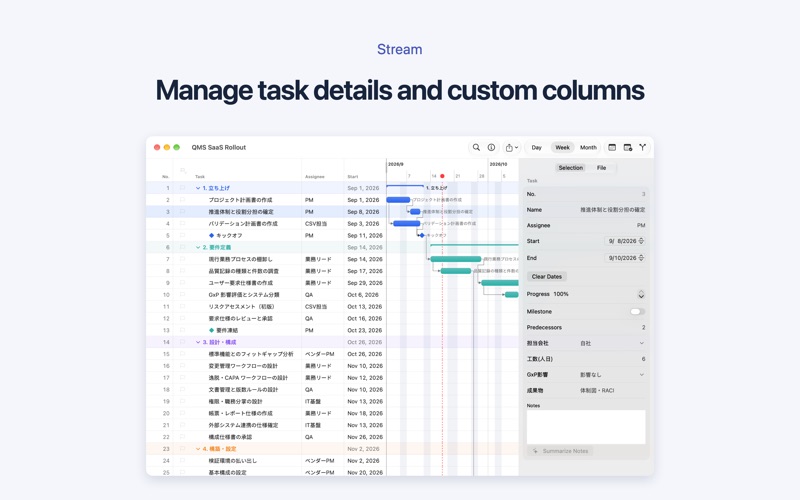Viewport: 800px width, 500px height.
Task: Click the flag icon in row 1
Action: point(183,188)
